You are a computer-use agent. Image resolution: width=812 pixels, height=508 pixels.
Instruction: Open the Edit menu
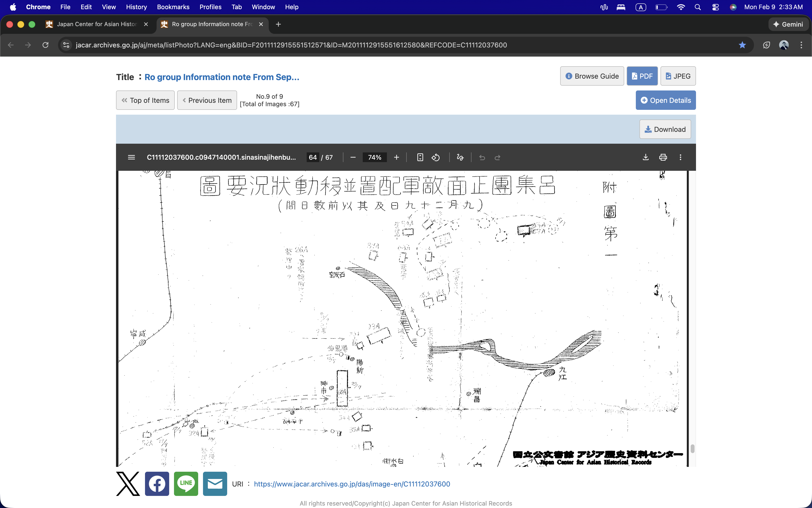(x=86, y=7)
